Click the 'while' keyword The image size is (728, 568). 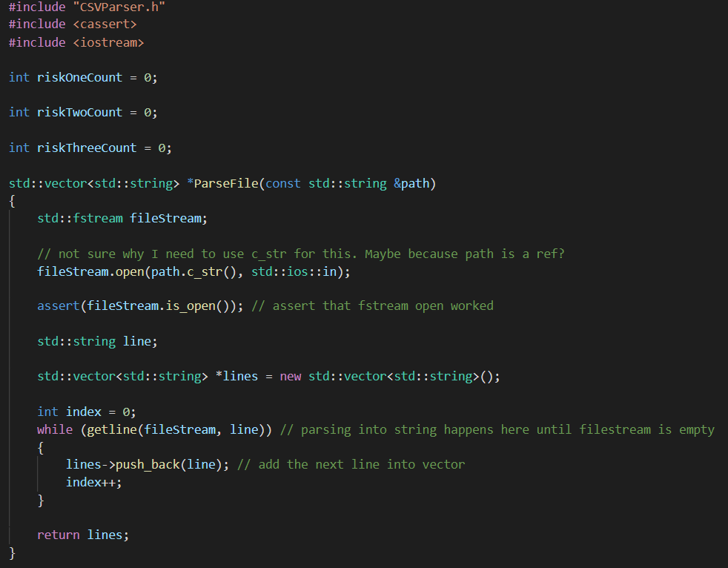55,429
